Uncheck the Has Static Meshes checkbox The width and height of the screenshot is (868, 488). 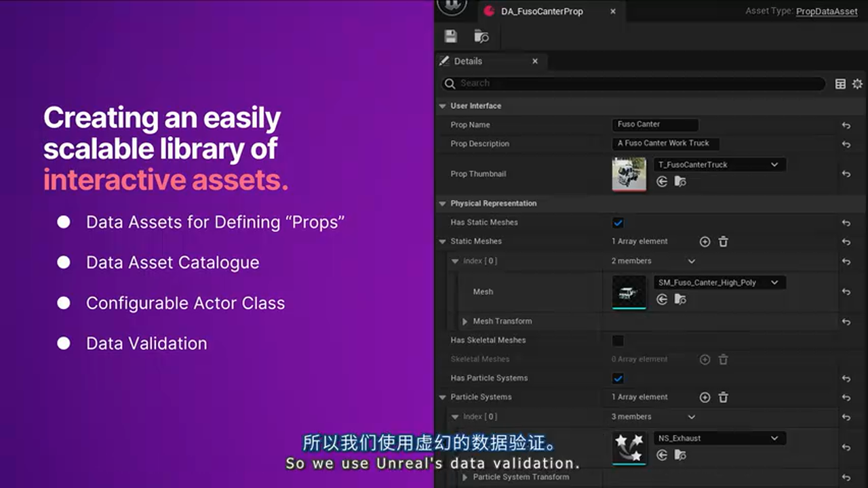(x=618, y=223)
